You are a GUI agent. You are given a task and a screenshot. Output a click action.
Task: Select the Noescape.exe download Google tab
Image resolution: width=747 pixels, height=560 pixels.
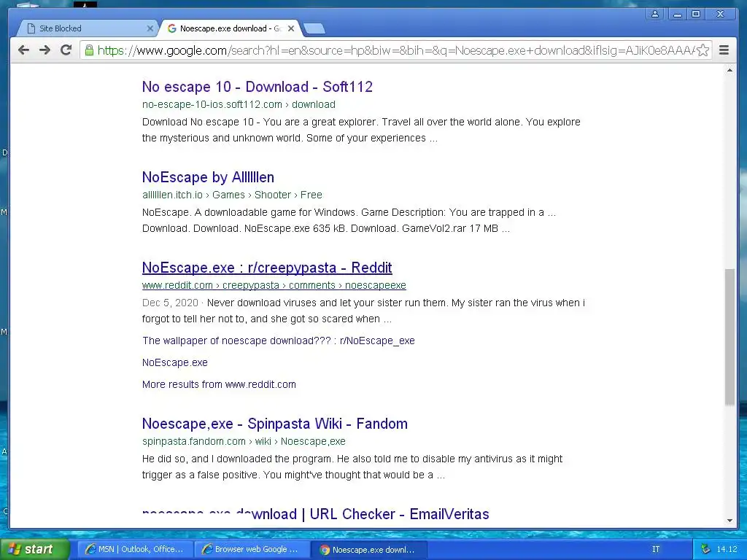tap(228, 28)
